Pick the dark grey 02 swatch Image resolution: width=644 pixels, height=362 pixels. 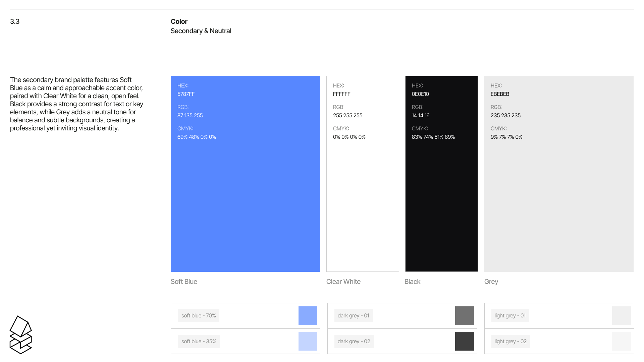pyautogui.click(x=465, y=341)
